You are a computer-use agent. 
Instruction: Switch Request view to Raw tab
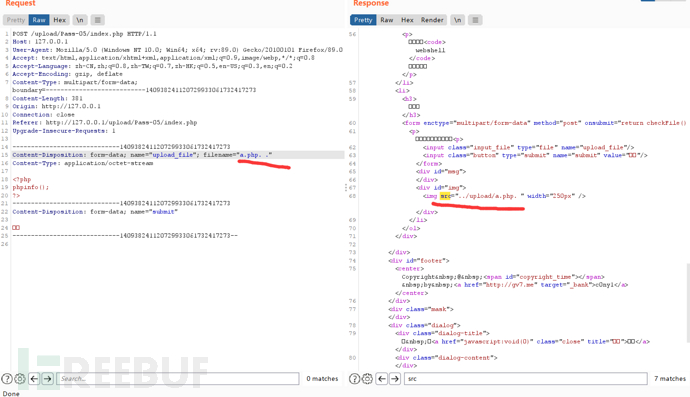point(39,20)
